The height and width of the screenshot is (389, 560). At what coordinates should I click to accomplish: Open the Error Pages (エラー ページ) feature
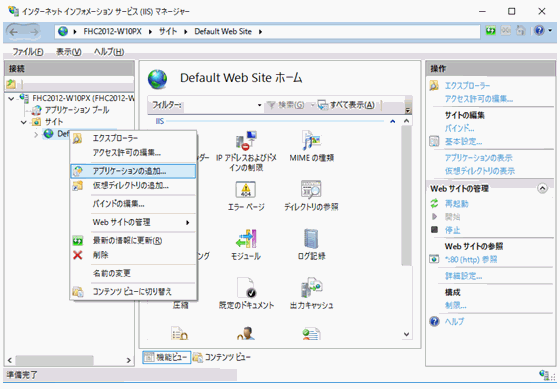click(x=246, y=195)
